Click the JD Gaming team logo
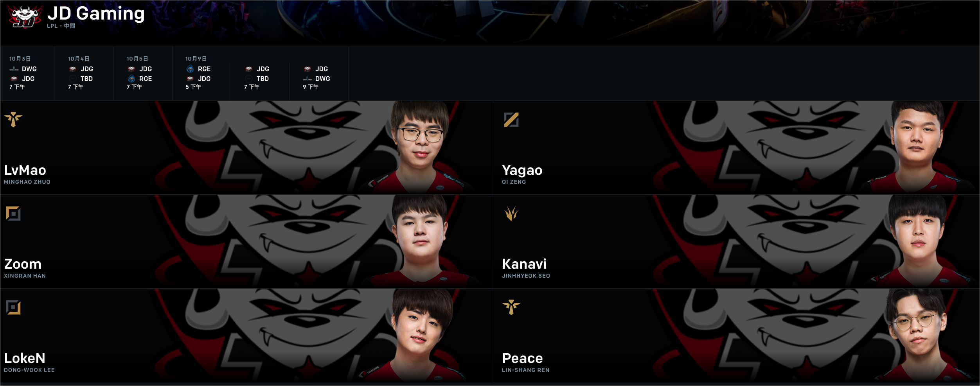The width and height of the screenshot is (980, 386). [x=25, y=17]
